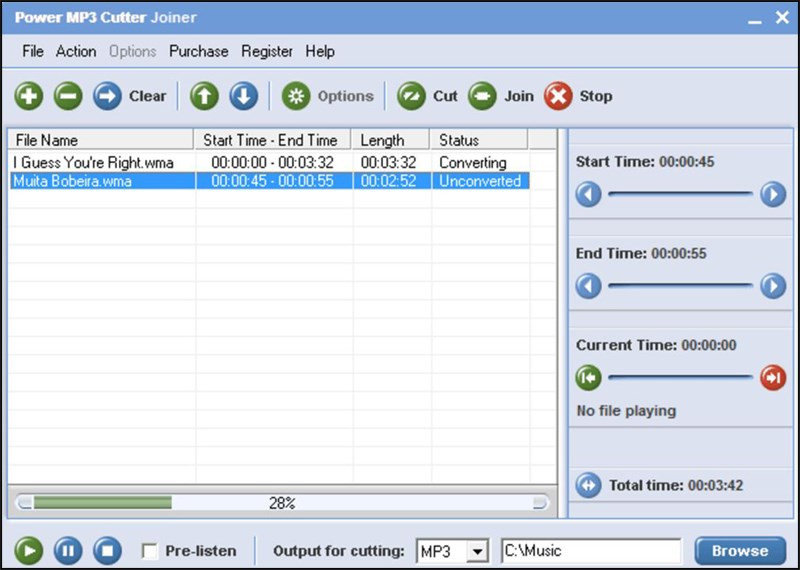Decrease Start Time with left arrow
The image size is (800, 570).
588,194
